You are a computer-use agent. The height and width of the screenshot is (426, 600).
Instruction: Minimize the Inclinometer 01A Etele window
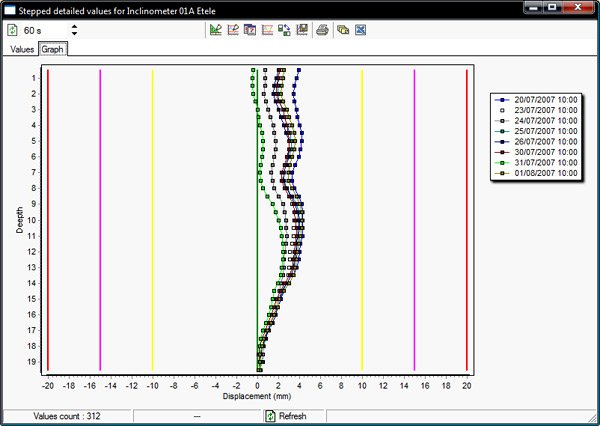point(533,7)
